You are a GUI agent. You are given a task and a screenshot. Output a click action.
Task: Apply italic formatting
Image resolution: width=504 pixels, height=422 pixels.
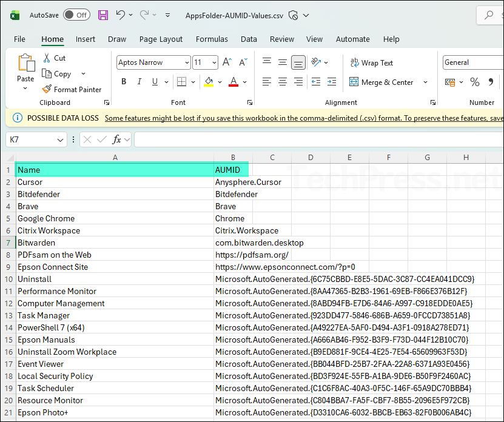pyautogui.click(x=138, y=81)
